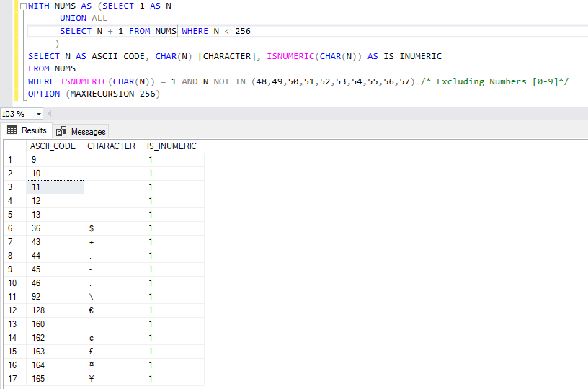This screenshot has width=588, height=389.
Task: Select ASCII_CODE cell with value 165
Action: tap(55, 379)
